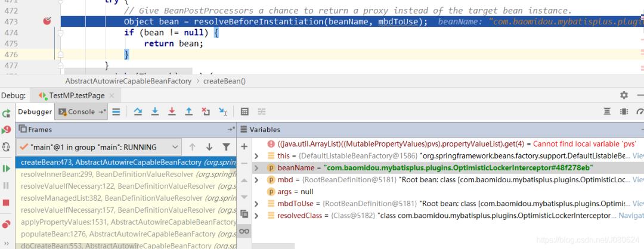Viewport: 644px width, 249px height.
Task: Expand the mbdToUse variable node
Action: tap(257, 204)
